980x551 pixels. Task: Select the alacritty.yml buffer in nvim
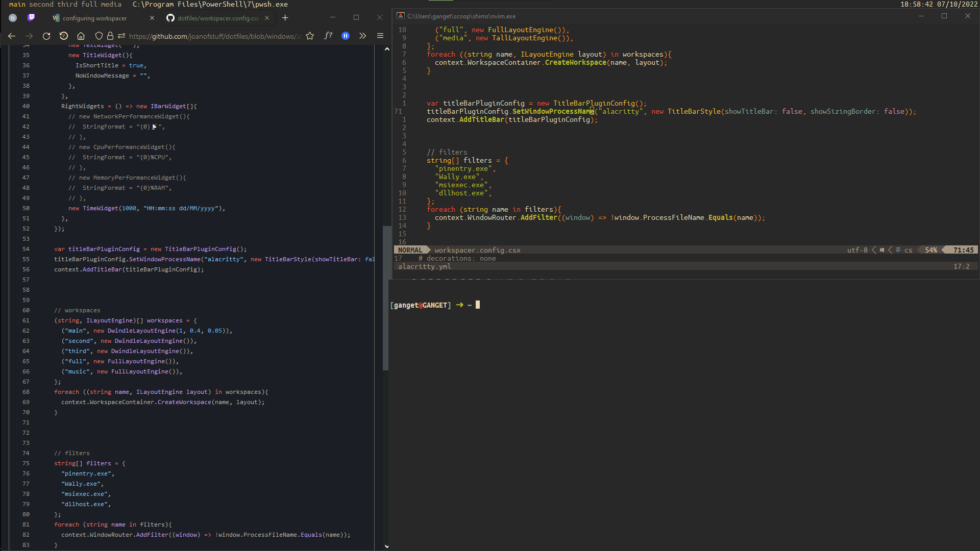(424, 266)
